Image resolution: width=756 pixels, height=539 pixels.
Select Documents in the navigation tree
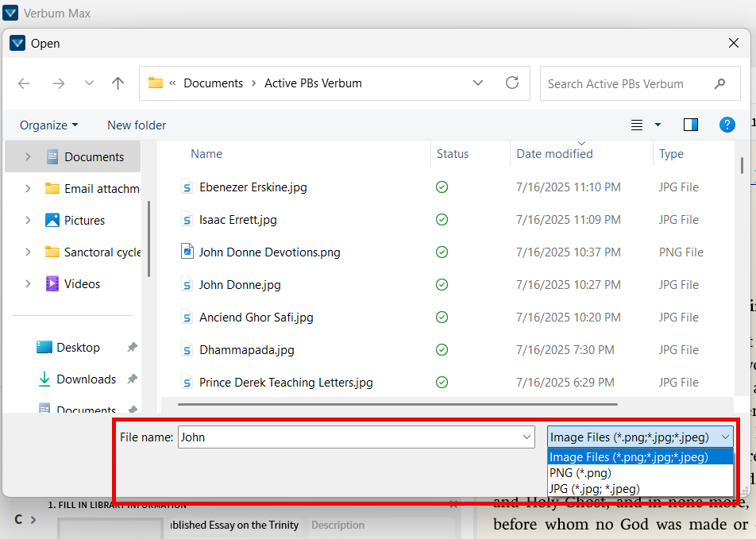(x=73, y=156)
